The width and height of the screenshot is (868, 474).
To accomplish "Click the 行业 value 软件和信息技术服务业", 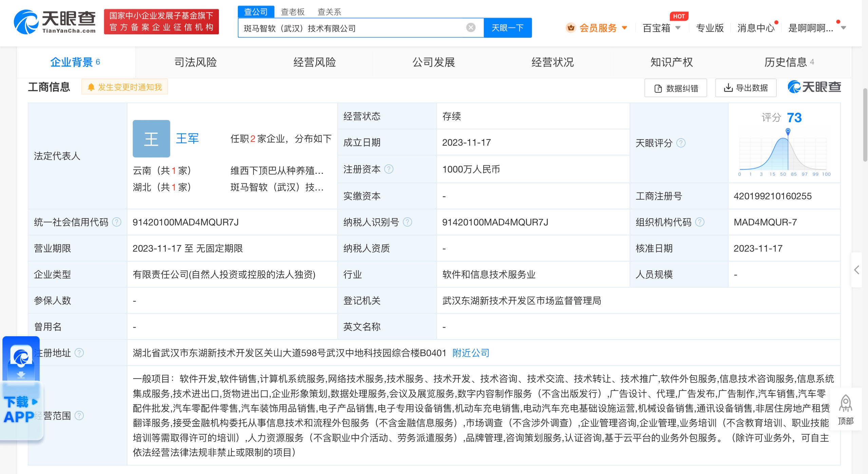I will click(489, 274).
